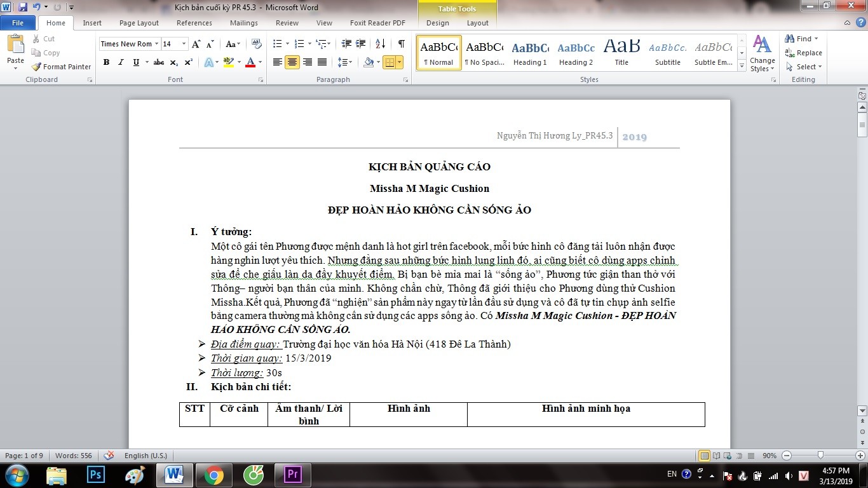Image resolution: width=868 pixels, height=488 pixels.
Task: Click the Clear Formatting icon
Action: (x=257, y=44)
